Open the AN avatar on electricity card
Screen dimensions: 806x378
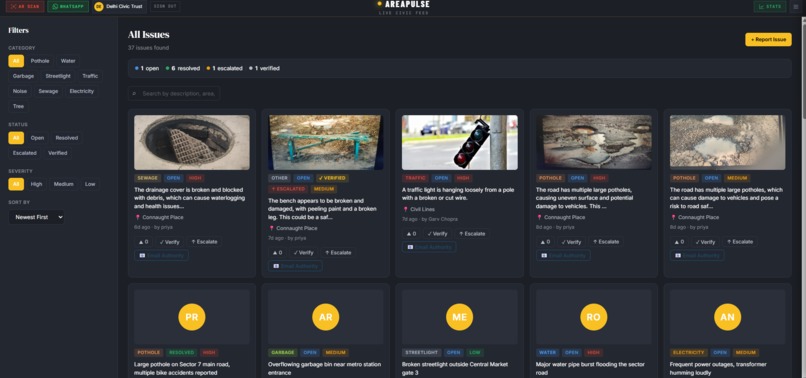[x=727, y=317]
